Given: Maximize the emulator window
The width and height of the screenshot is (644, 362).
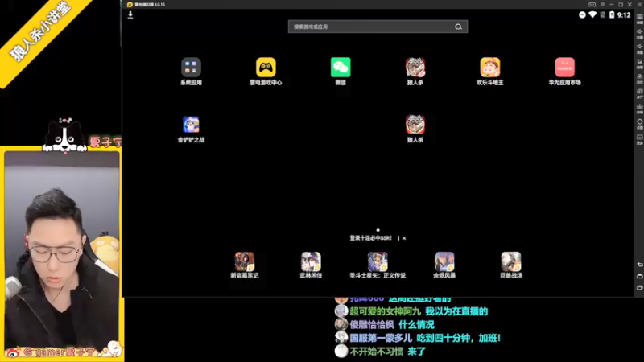Looking at the screenshot, I should click(621, 5).
